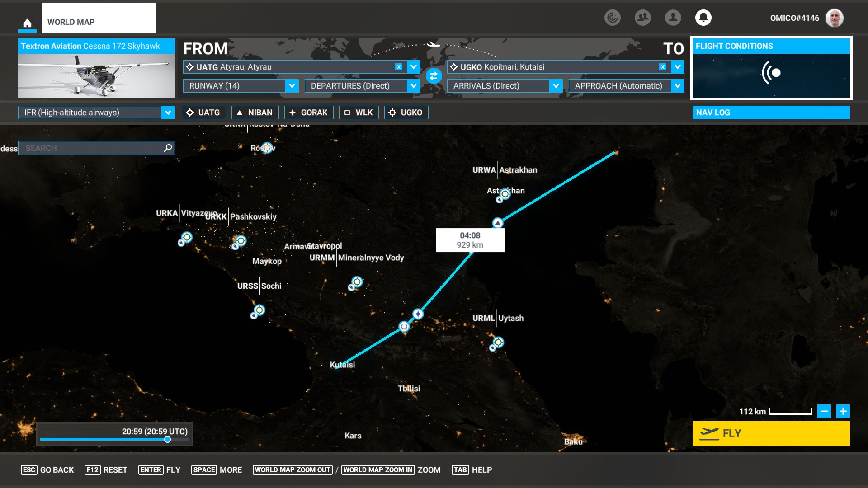868x488 pixels.
Task: Clear the UATG Atyrau departure field
Action: coord(398,67)
